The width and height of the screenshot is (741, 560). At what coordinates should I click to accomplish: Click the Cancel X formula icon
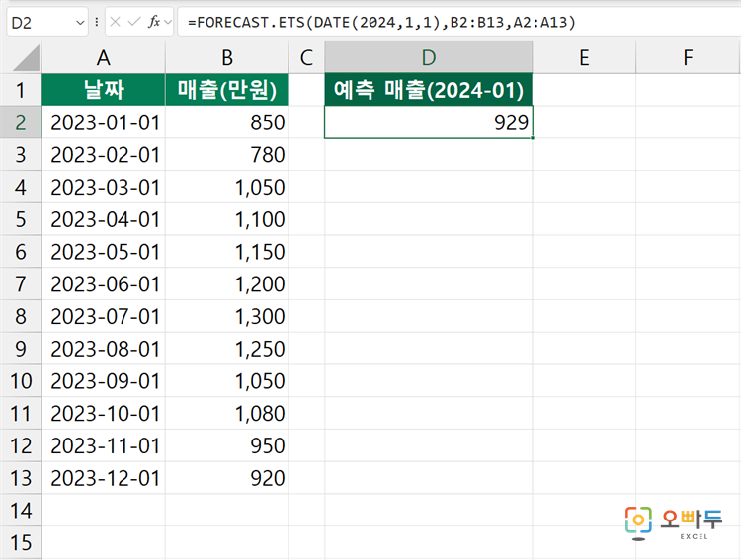click(115, 22)
